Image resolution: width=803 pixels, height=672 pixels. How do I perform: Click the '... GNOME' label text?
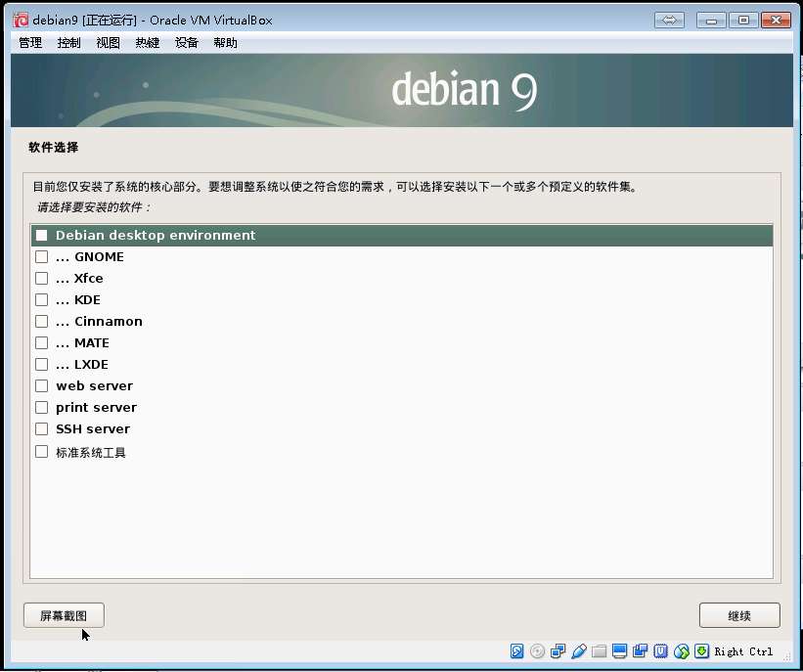pos(90,256)
